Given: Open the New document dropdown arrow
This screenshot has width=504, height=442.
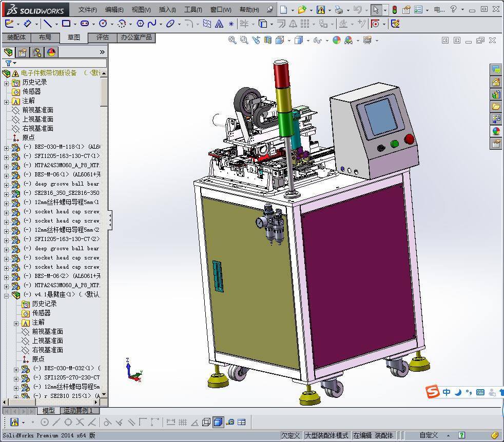Looking at the screenshot, I should (293, 10).
